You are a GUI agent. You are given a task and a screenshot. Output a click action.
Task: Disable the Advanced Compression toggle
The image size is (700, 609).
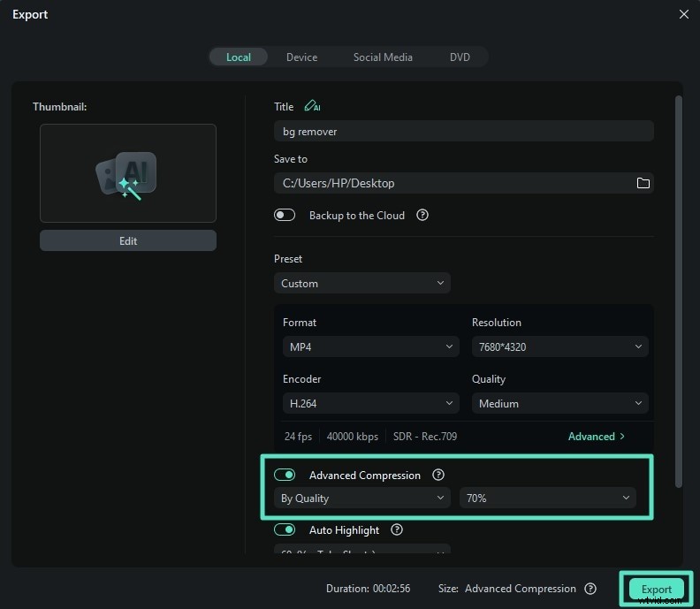pos(285,475)
